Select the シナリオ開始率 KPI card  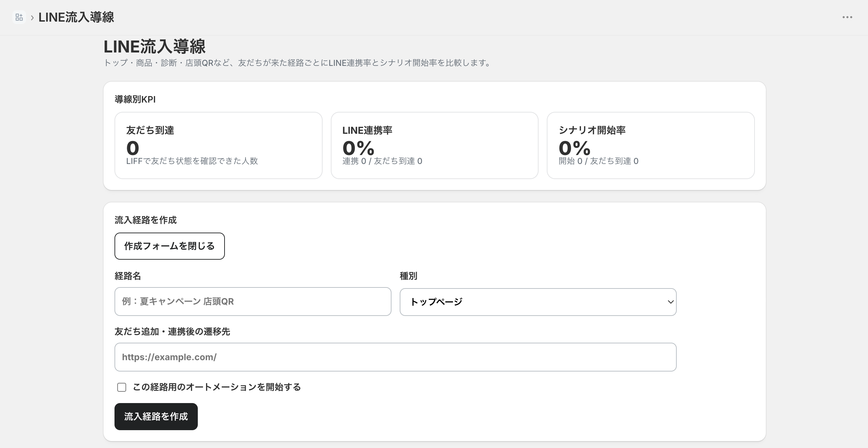point(651,145)
